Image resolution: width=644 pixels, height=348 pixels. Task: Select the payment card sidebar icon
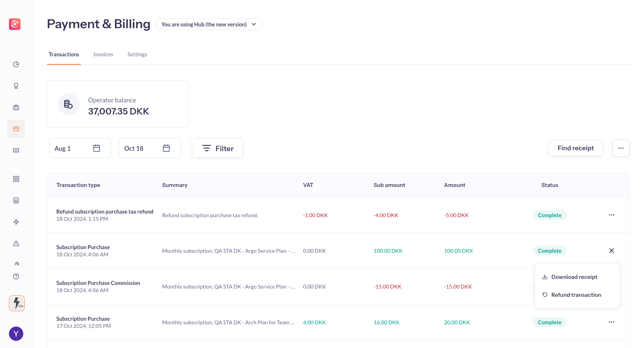coord(16,129)
